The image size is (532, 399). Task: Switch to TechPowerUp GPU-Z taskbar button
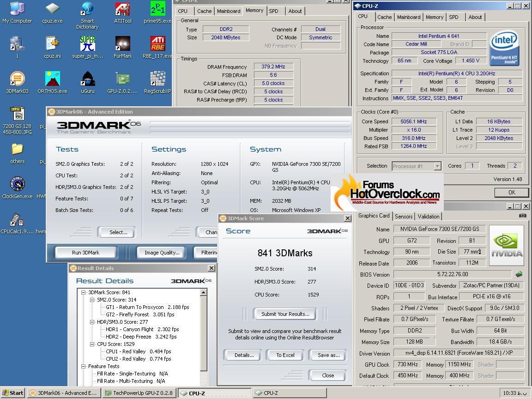139,393
